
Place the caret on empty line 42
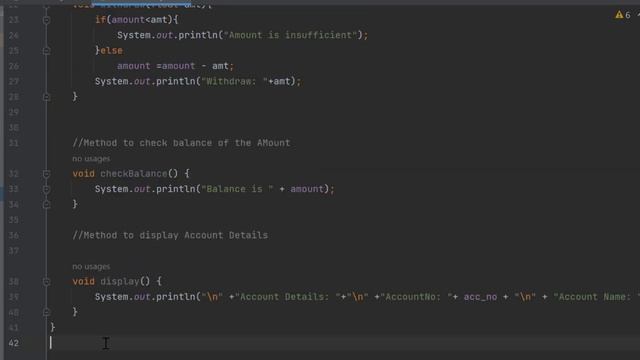coord(343,343)
